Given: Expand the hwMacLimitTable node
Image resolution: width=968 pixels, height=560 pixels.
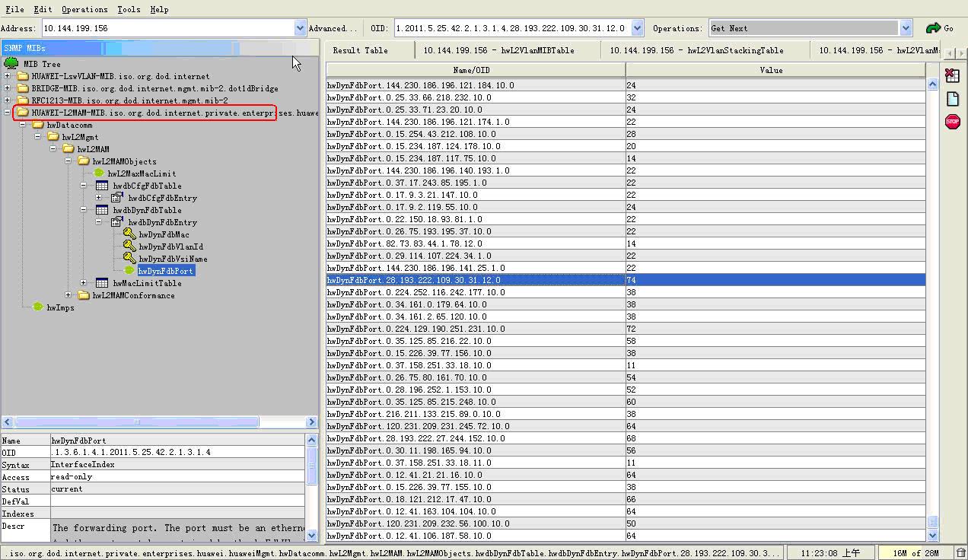Looking at the screenshot, I should coord(84,283).
